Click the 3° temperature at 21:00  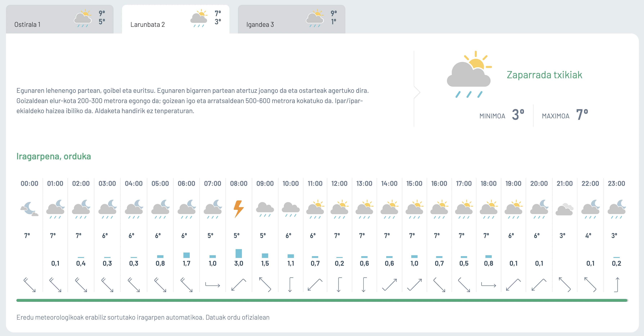pyautogui.click(x=562, y=236)
